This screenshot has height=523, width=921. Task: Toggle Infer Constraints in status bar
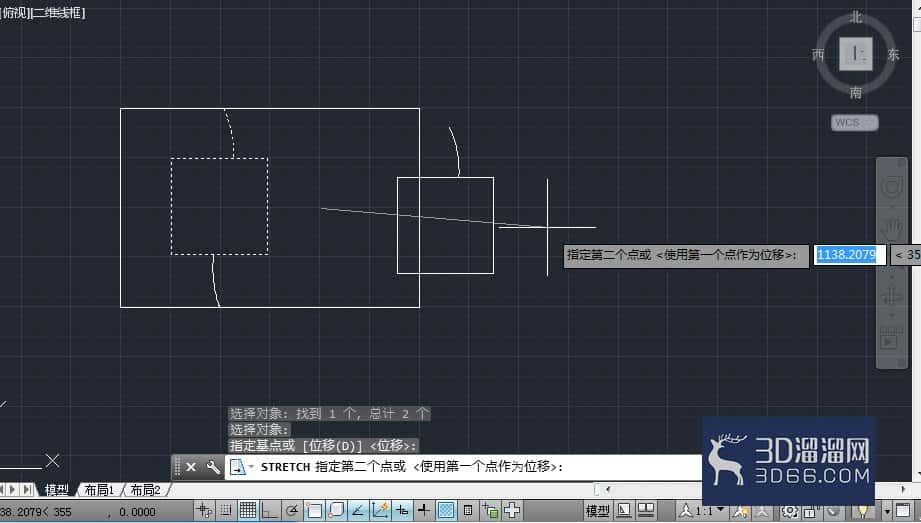tap(204, 510)
